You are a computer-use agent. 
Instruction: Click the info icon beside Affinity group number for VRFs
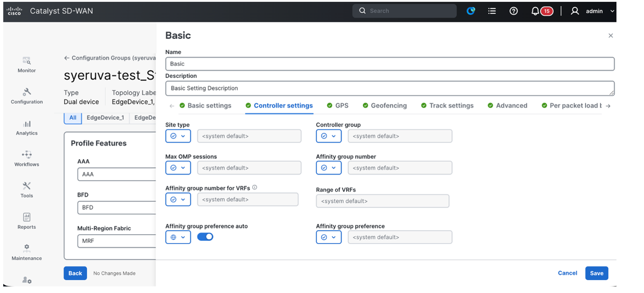pos(255,188)
